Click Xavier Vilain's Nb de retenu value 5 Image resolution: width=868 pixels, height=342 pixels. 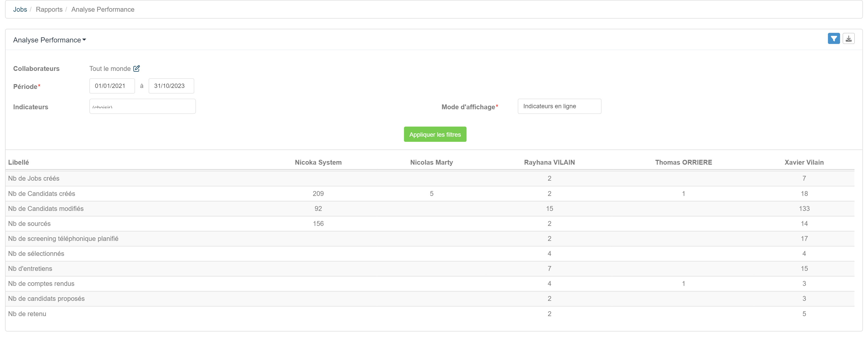point(804,314)
